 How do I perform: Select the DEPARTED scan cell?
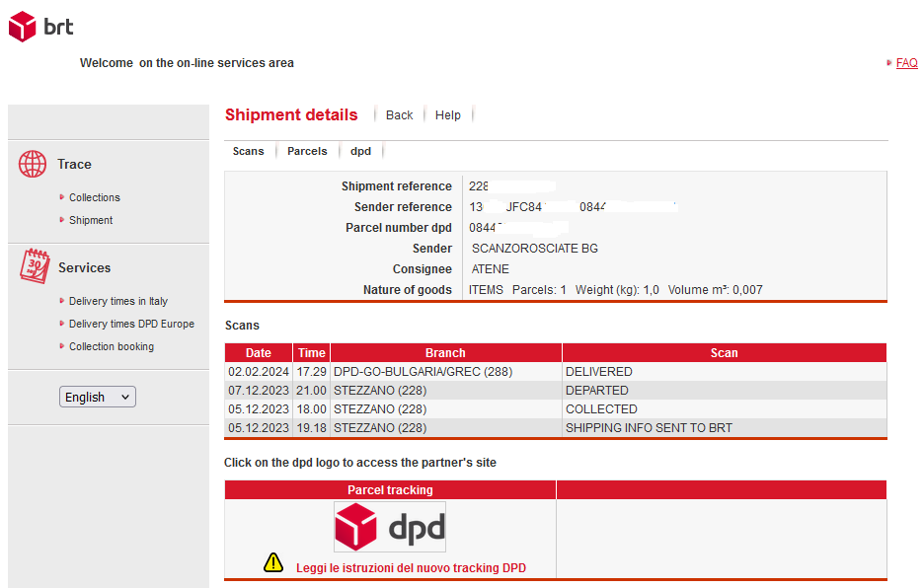[725, 391]
